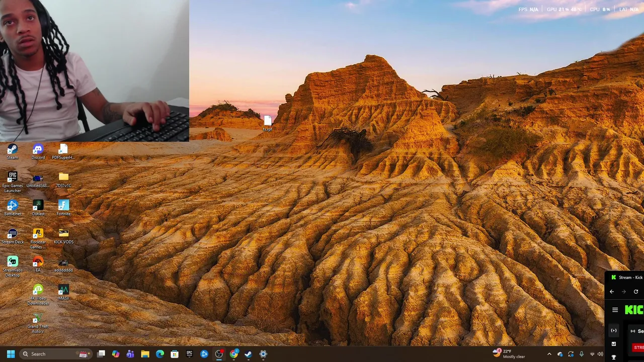Click the KICK logo in the Kick window
Viewport: 644px width, 362px height.
pos(634,310)
